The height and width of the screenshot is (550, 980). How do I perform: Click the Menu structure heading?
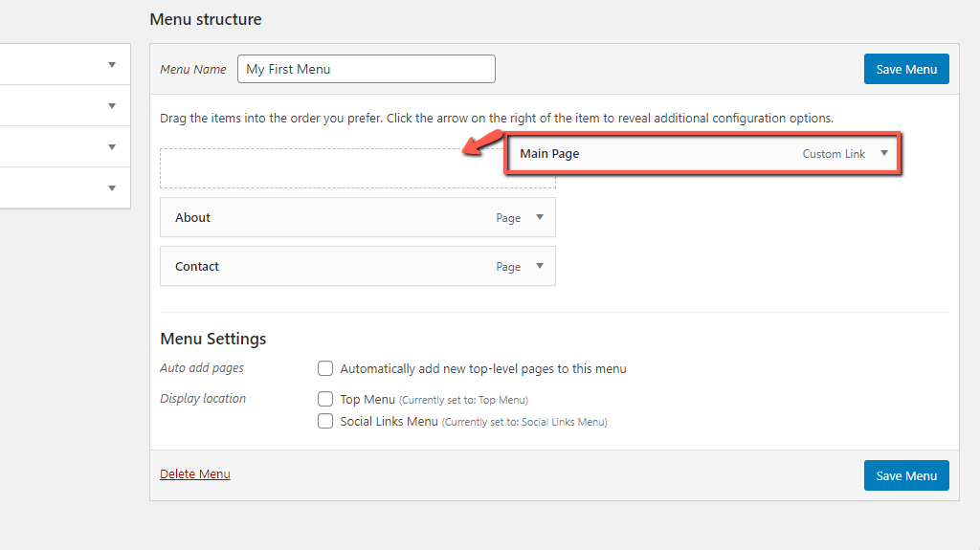(206, 19)
